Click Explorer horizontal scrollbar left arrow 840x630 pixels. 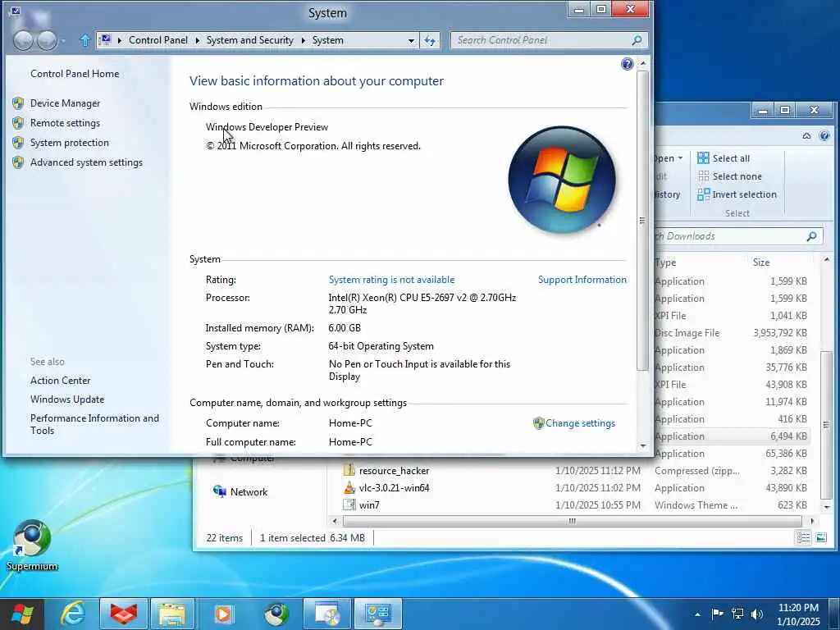point(335,521)
